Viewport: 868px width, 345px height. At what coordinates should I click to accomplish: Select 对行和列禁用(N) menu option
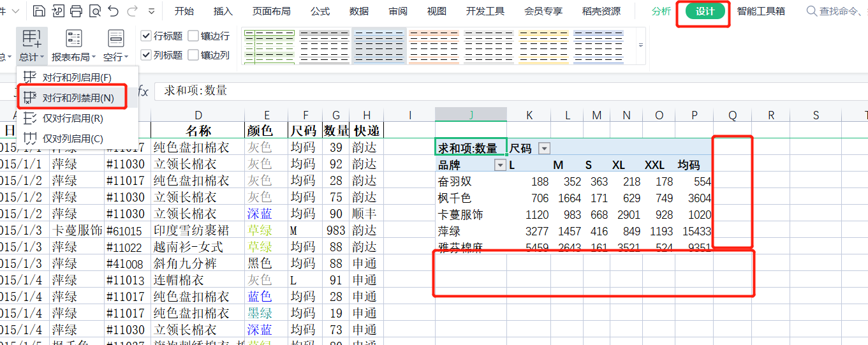click(78, 98)
